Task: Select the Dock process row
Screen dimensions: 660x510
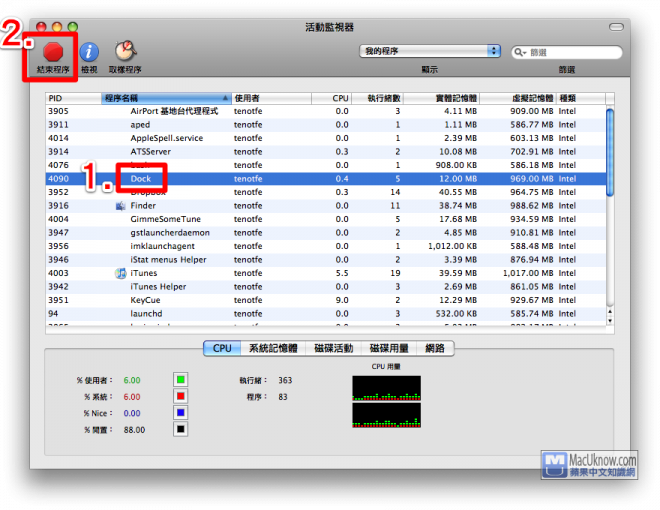Action: click(326, 179)
